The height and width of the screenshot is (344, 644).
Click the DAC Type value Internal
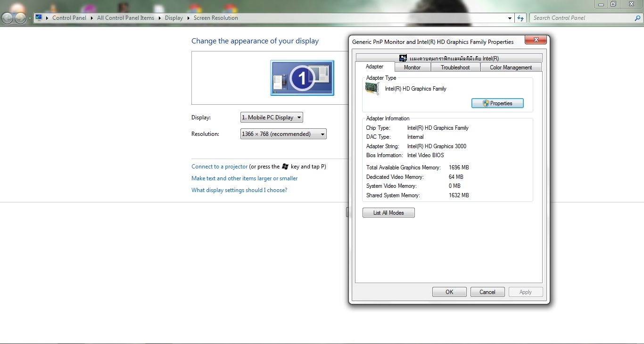(415, 137)
